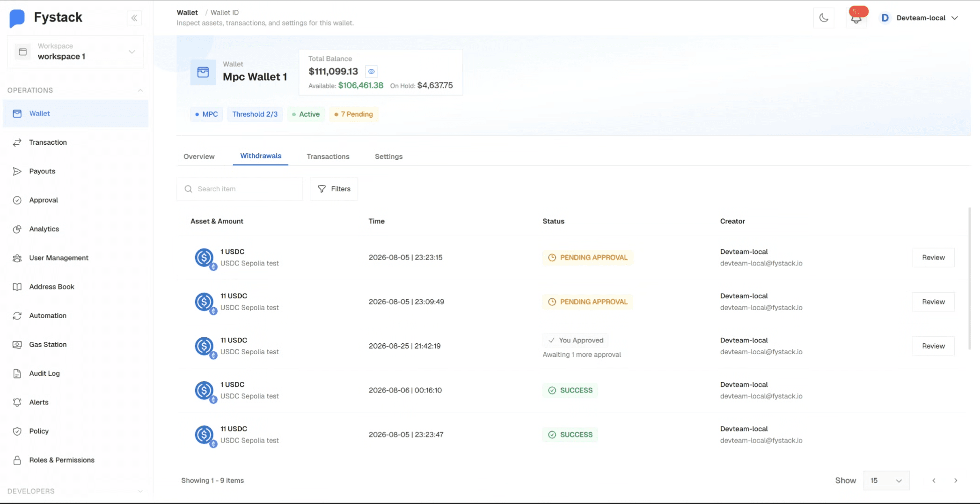This screenshot has height=504, width=980.
Task: Click USDC icon of the 23:23:15 withdrawal
Action: click(205, 258)
